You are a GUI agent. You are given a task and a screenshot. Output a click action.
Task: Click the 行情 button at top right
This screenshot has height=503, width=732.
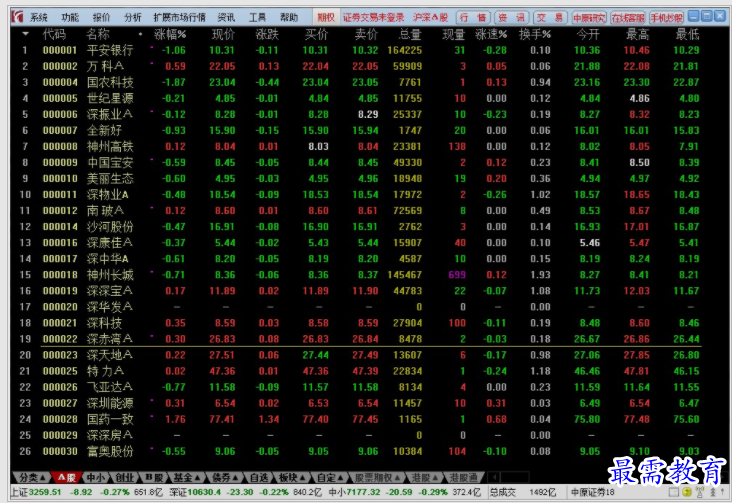click(x=472, y=18)
